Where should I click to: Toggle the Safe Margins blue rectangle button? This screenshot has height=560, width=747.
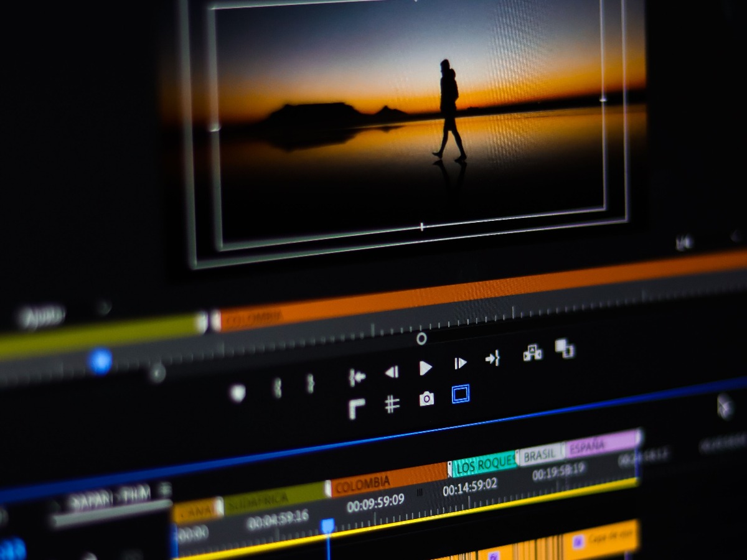[x=461, y=394]
